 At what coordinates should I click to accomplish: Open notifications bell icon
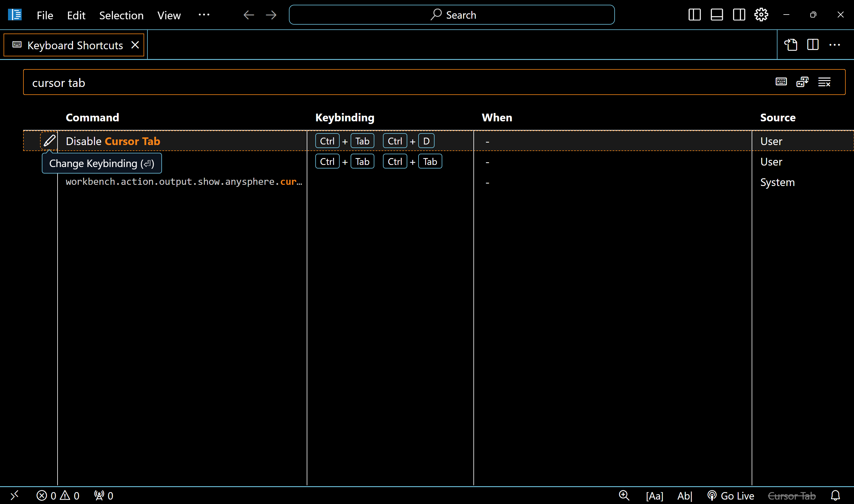point(835,495)
